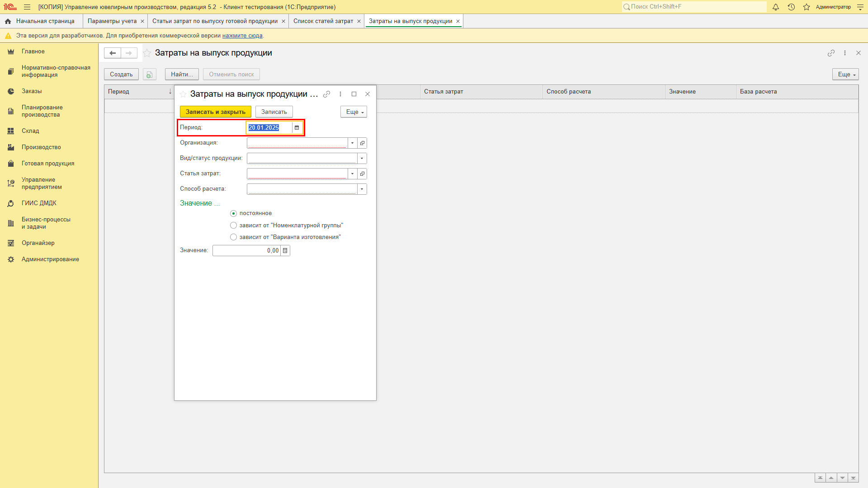Click into the Период date field

pyautogui.click(x=269, y=127)
